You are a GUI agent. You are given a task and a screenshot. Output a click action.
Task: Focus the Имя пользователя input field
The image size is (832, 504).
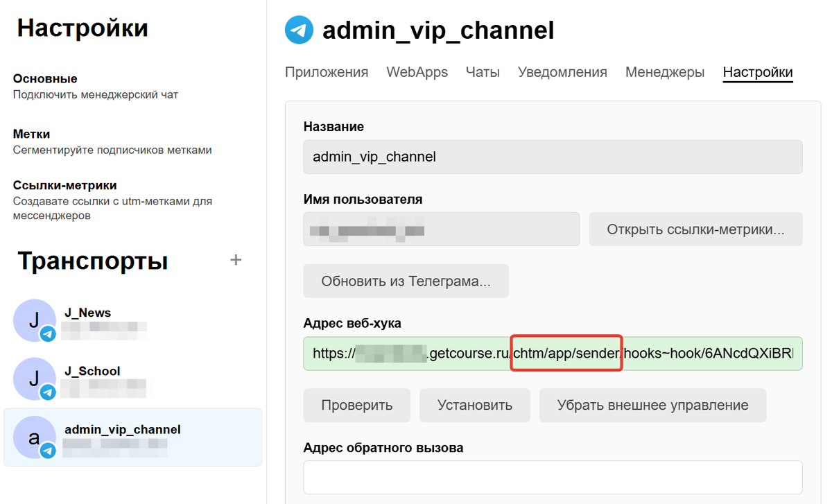(x=442, y=229)
